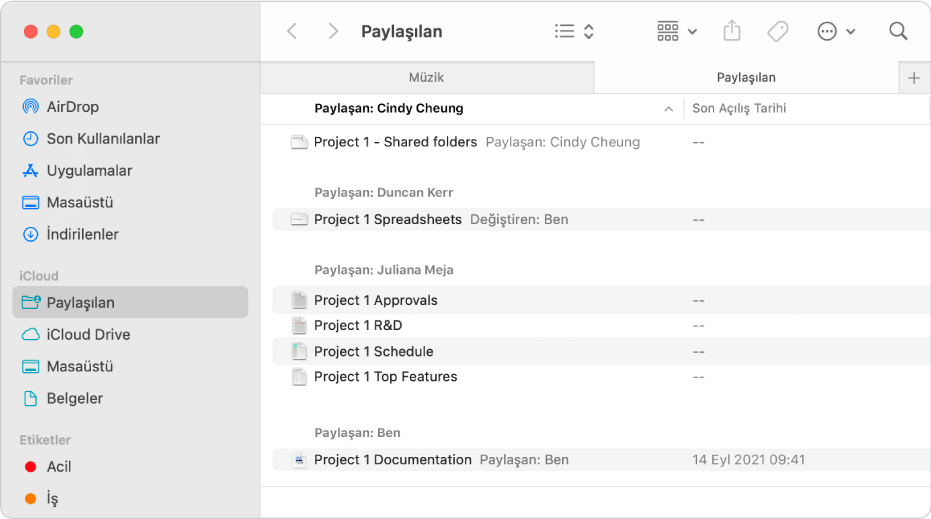Image resolution: width=931 pixels, height=519 pixels.
Task: Open the More actions ellipsis menu
Action: click(x=836, y=31)
